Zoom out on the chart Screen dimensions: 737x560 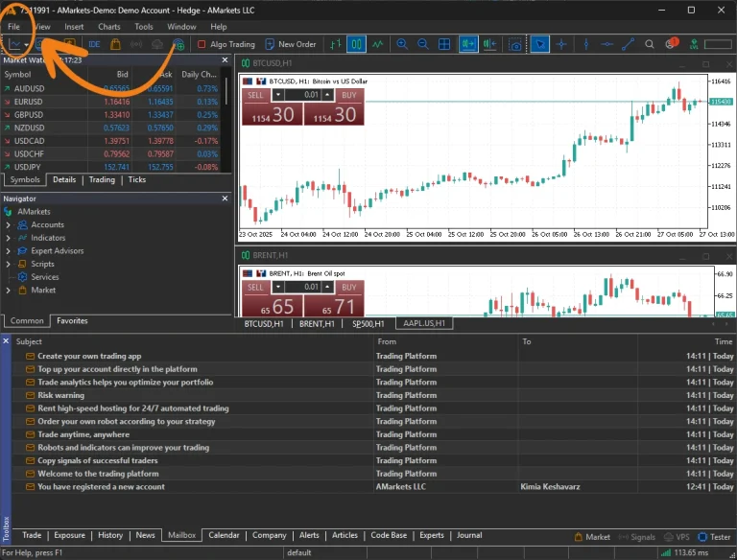pyautogui.click(x=423, y=44)
